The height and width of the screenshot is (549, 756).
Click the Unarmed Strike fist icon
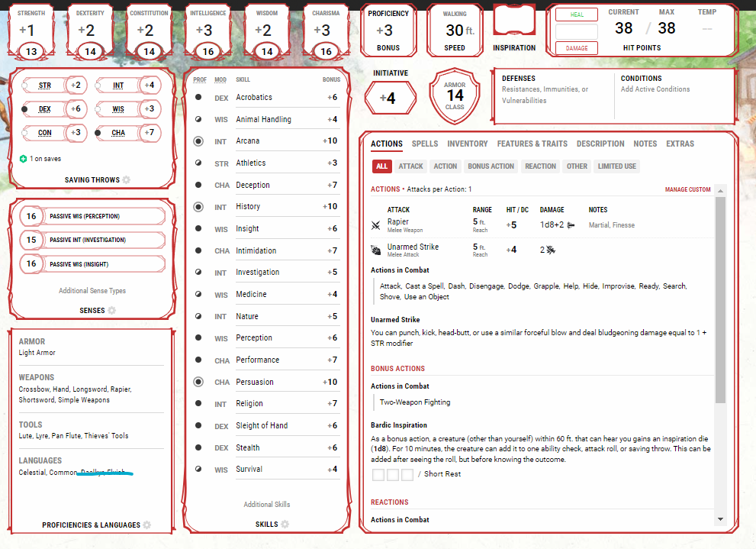[376, 250]
